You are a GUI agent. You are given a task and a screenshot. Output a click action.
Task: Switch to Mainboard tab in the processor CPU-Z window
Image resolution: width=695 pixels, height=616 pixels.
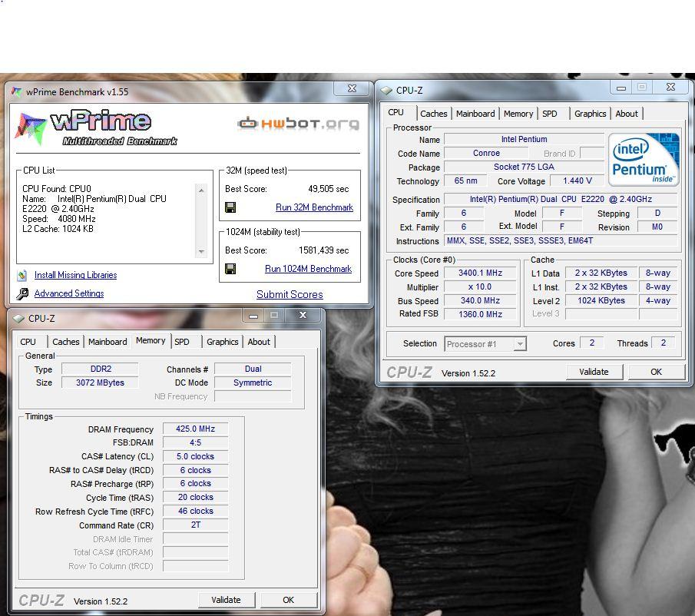[x=475, y=114]
